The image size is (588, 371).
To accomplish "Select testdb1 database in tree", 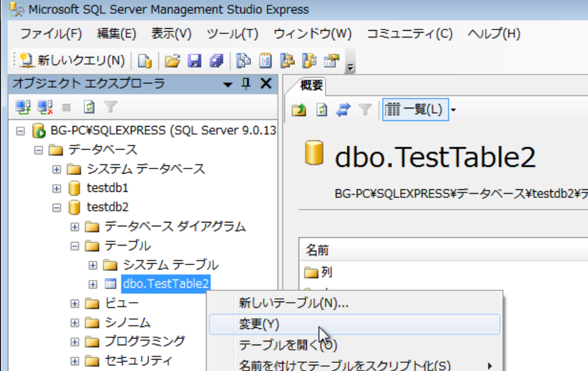I will [107, 188].
